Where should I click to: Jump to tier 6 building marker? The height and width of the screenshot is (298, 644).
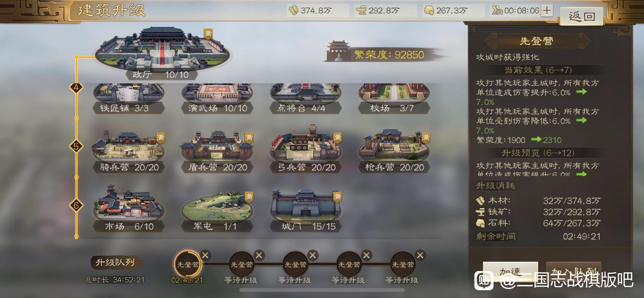coord(76,205)
